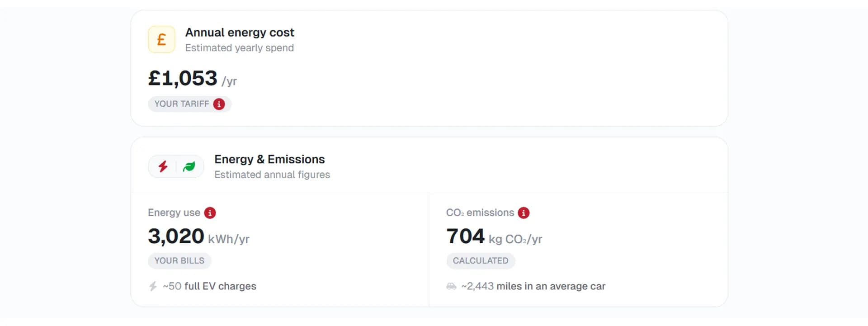The height and width of the screenshot is (326, 868).
Task: Click the YOUR TARIFF badge
Action: 189,104
